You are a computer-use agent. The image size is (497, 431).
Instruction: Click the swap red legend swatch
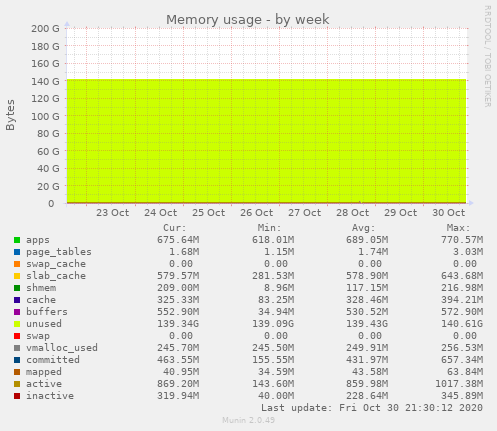(17, 336)
